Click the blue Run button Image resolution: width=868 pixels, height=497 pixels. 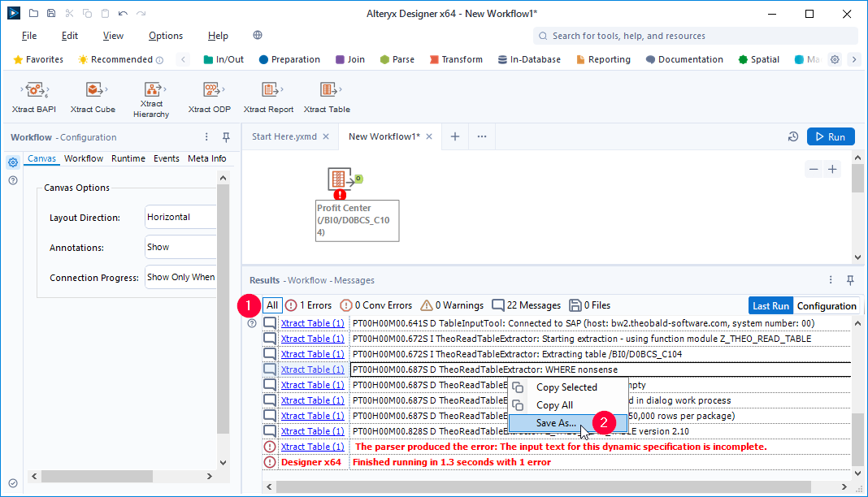(830, 137)
